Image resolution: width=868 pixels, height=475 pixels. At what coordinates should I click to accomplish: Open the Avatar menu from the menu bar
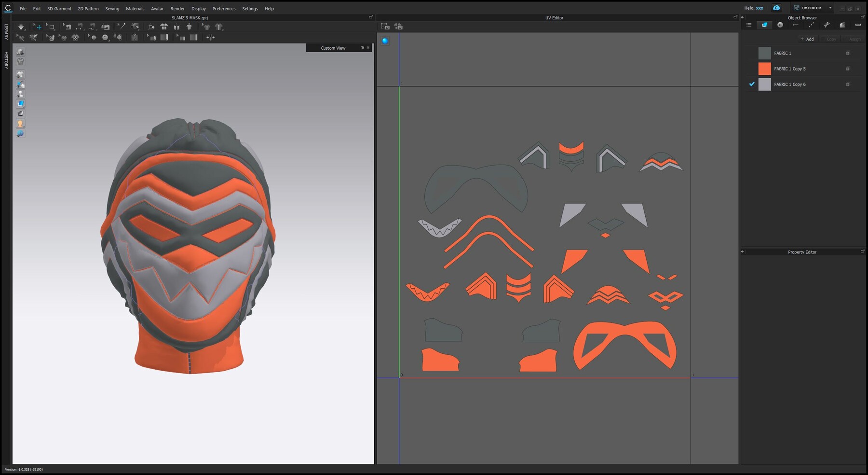[157, 8]
